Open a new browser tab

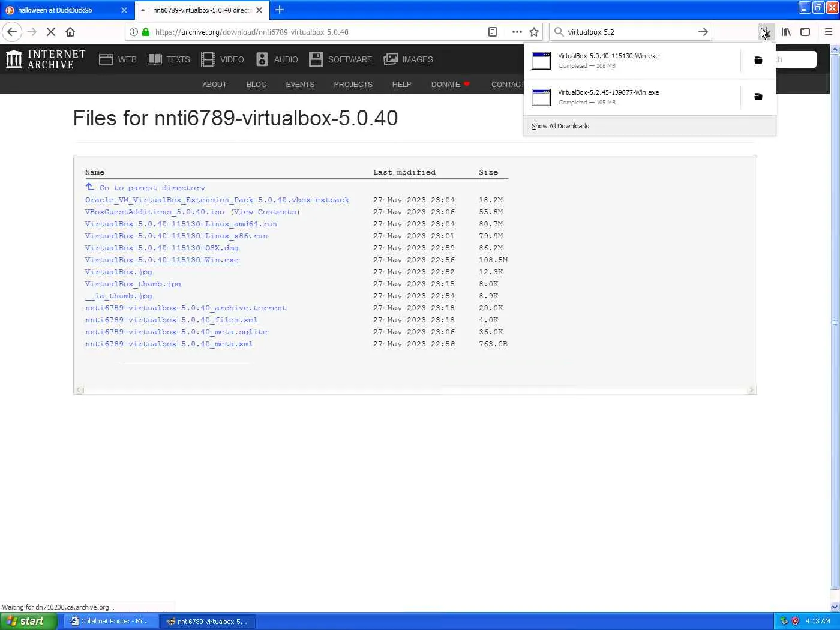(280, 10)
